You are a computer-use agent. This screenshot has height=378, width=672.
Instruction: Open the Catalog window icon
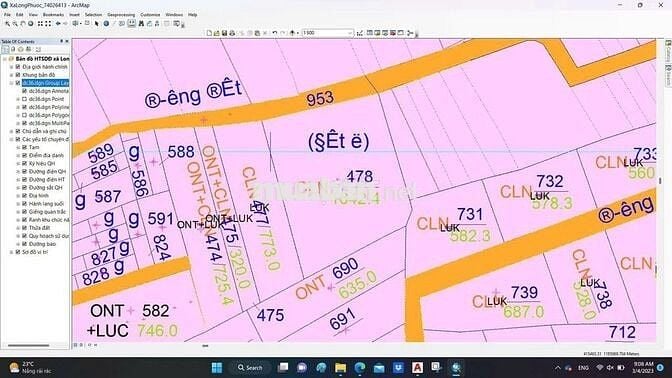click(378, 33)
